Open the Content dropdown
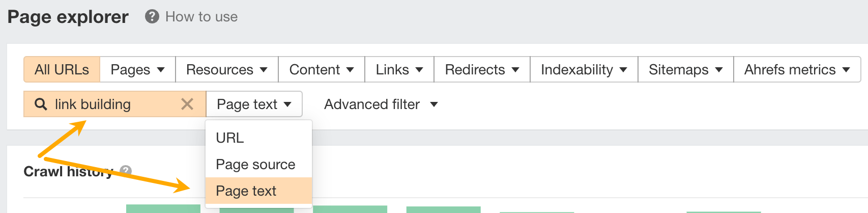 321,70
